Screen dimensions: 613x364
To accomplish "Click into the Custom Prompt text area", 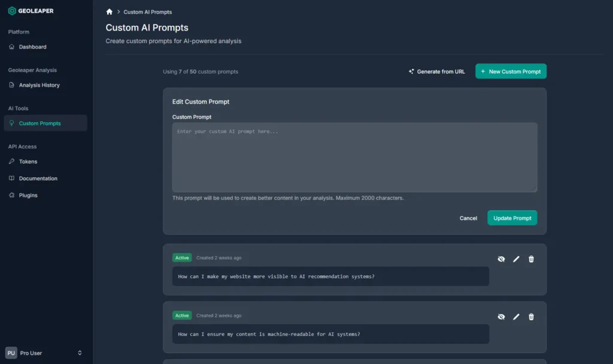I will coord(354,157).
